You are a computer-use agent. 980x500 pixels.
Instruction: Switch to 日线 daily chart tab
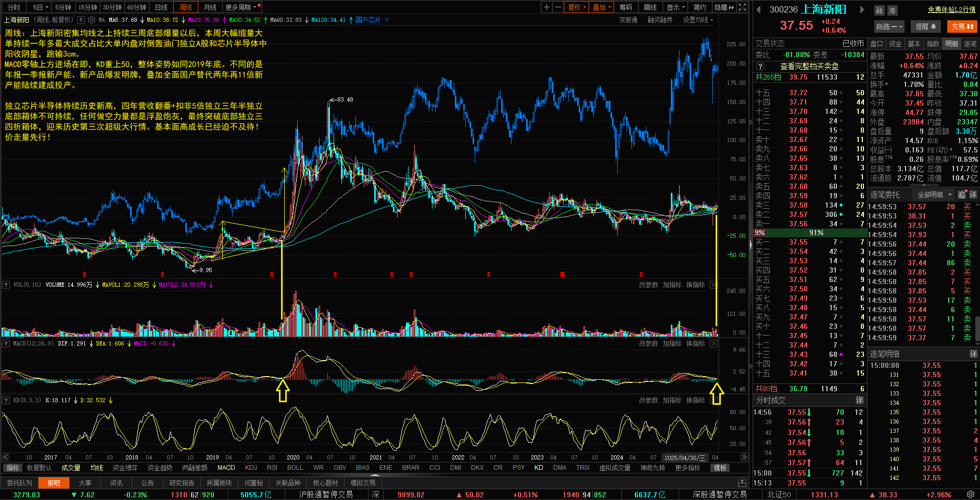coord(161,7)
